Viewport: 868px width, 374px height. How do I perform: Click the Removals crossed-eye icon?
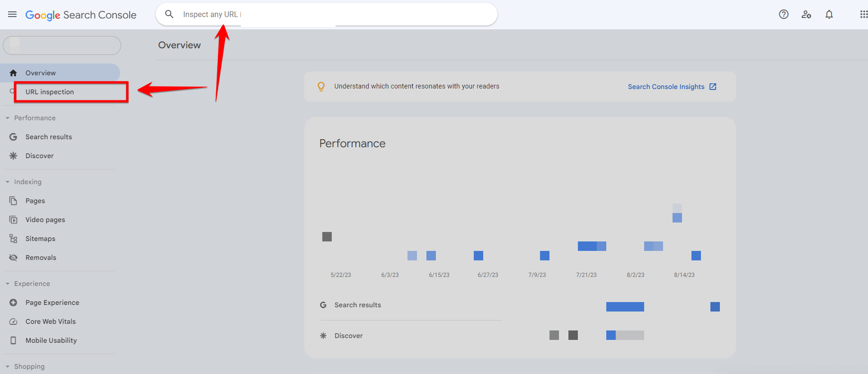tap(13, 258)
